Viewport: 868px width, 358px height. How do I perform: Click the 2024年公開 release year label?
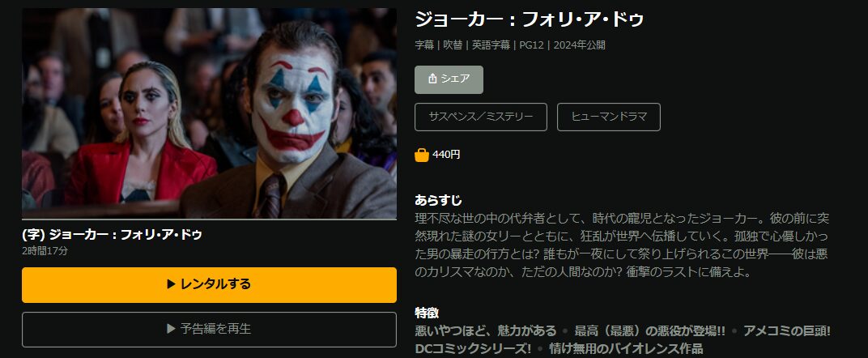coord(580,45)
